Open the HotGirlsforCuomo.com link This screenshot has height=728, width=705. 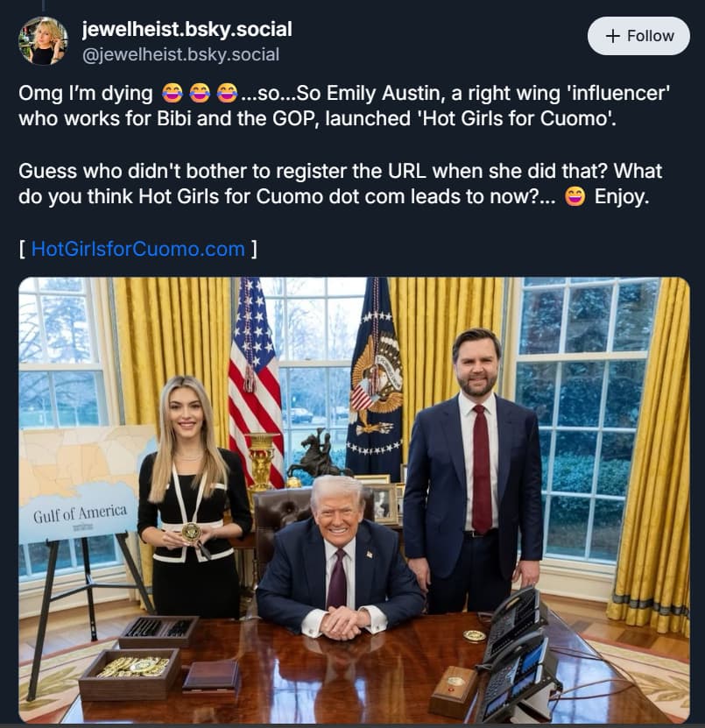[137, 249]
